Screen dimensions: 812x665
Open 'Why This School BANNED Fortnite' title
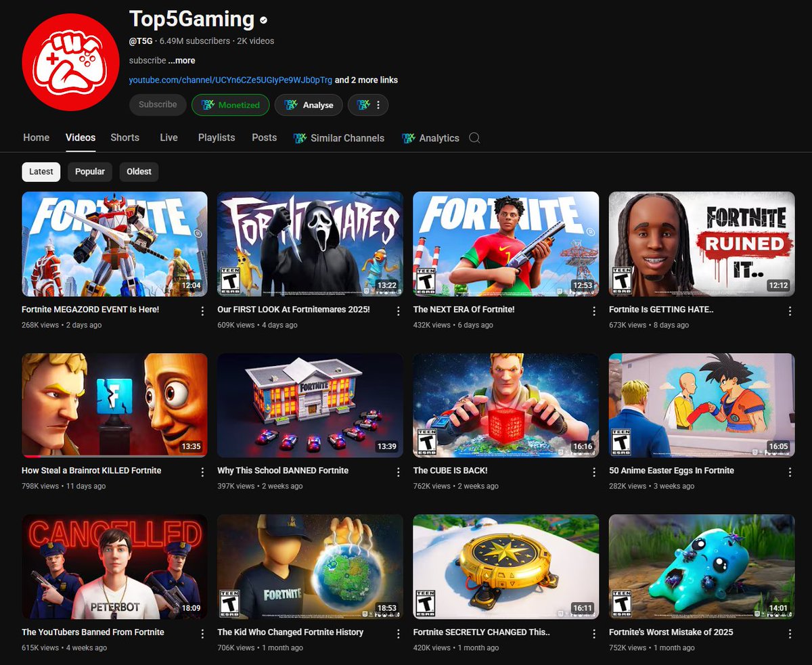[283, 470]
